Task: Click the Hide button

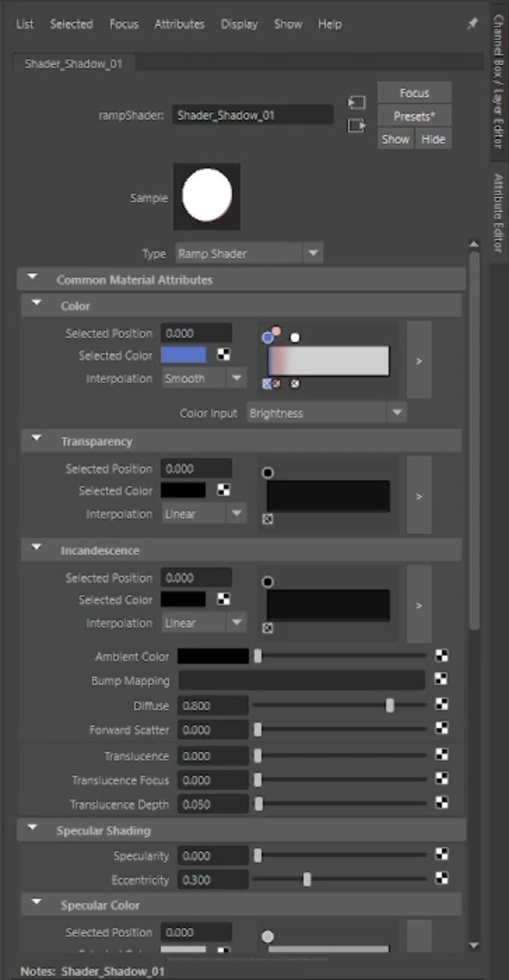Action: pos(433,139)
